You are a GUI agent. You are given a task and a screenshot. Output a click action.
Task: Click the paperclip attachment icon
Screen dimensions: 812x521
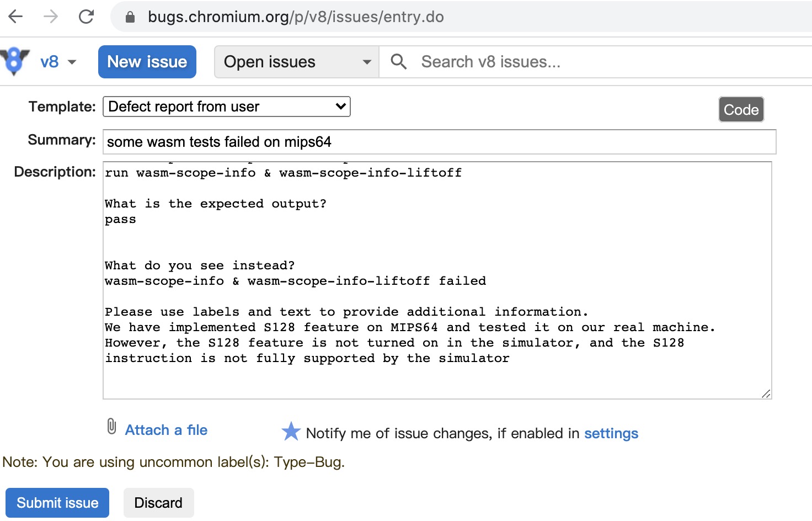click(111, 427)
